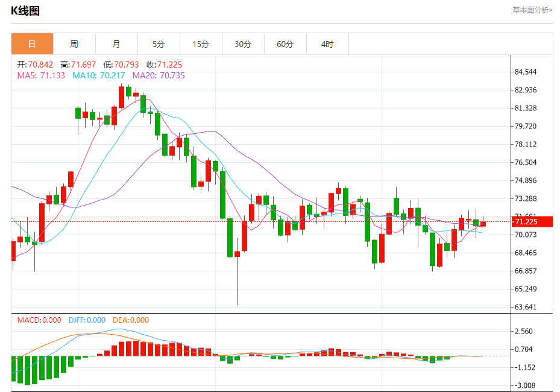The height and width of the screenshot is (392, 560).
Task: Click the last red candlestick on the chart
Action: click(483, 223)
